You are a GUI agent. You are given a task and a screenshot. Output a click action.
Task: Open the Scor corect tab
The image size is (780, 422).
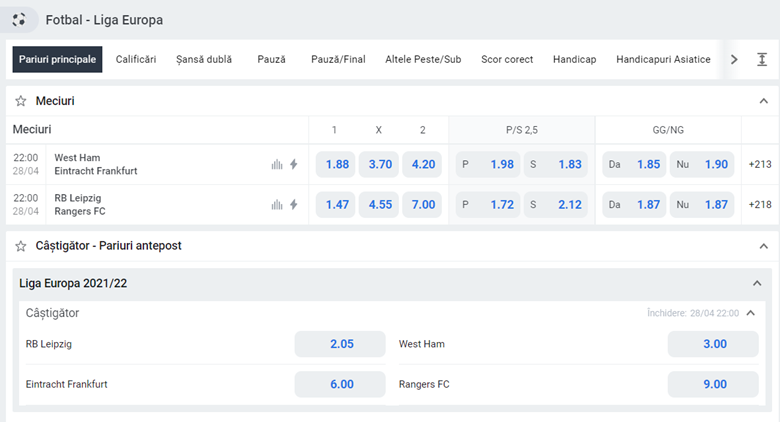pos(507,59)
